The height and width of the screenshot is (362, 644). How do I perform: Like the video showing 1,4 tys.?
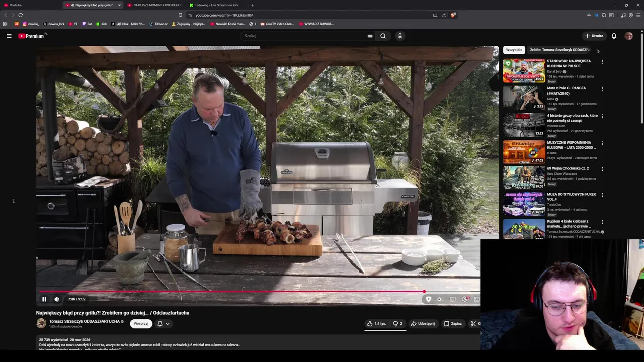coord(376,324)
